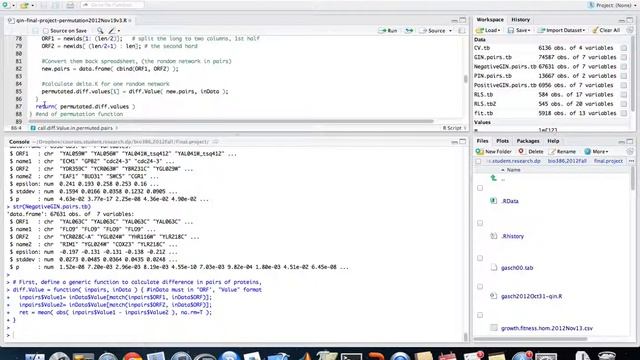Open the grid view for fit.tb
This screenshot has width=640, height=360.
(624, 113)
